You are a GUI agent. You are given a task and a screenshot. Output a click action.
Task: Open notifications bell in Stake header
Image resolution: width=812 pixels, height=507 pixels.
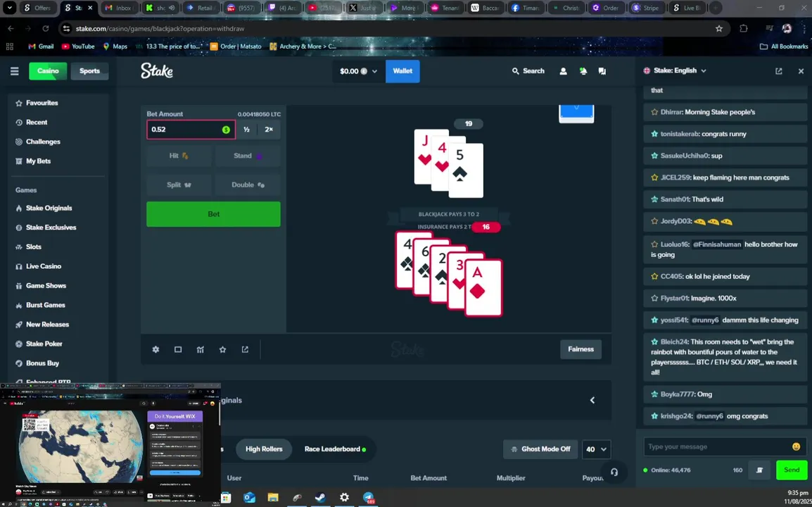click(x=583, y=71)
